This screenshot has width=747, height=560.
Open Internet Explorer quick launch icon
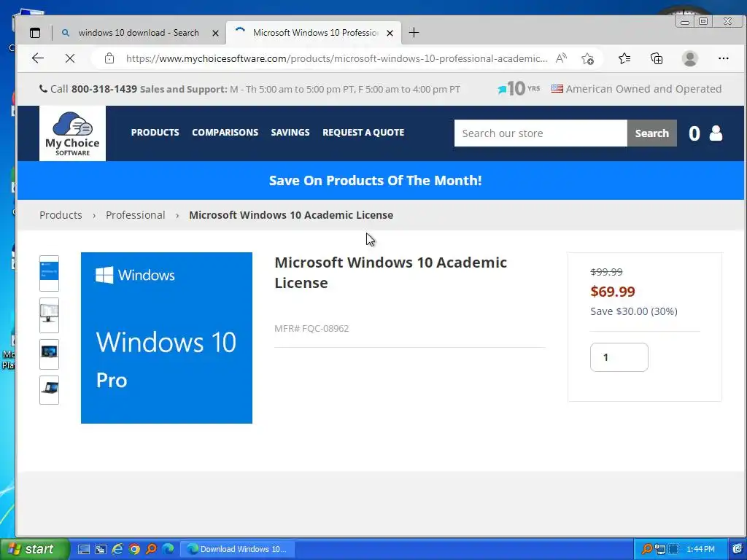(117, 549)
